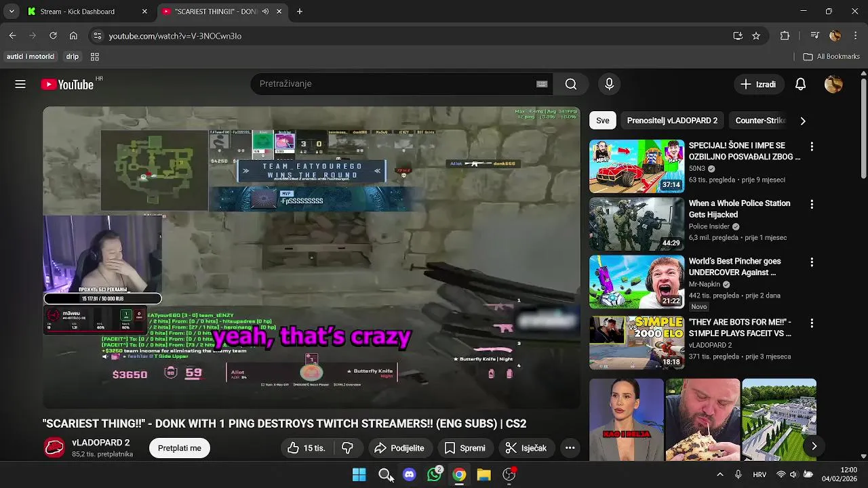The height and width of the screenshot is (488, 868).
Task: Open World's Best Pincher thumbnail
Action: point(637,282)
